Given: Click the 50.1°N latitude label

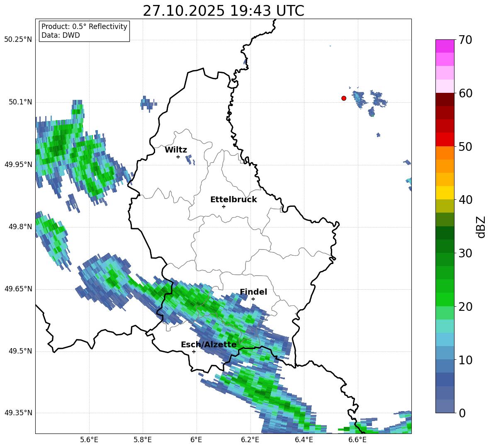Looking at the screenshot, I should pos(20,102).
